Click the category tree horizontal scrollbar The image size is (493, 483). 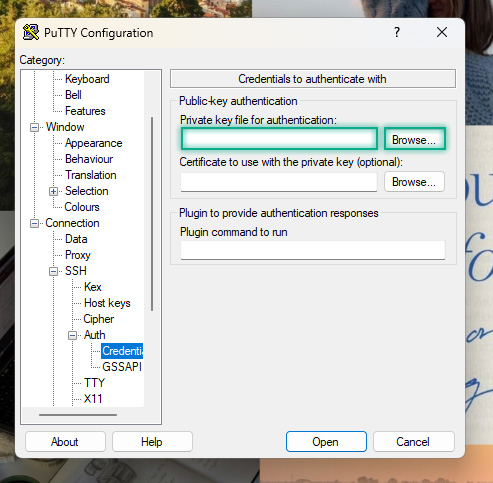78,415
